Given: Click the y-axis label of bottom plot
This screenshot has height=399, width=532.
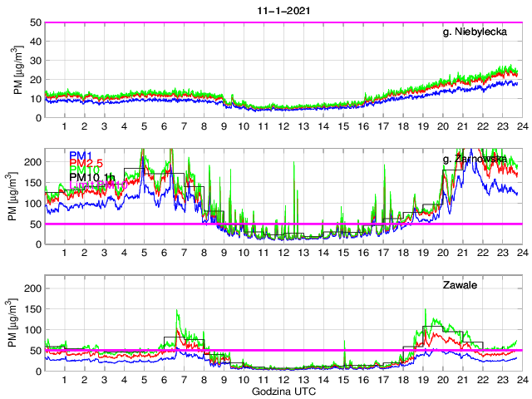Looking at the screenshot, I should pyautogui.click(x=18, y=323).
